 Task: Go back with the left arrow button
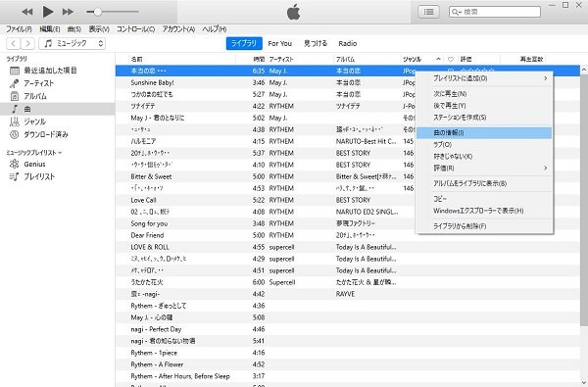[x=14, y=43]
